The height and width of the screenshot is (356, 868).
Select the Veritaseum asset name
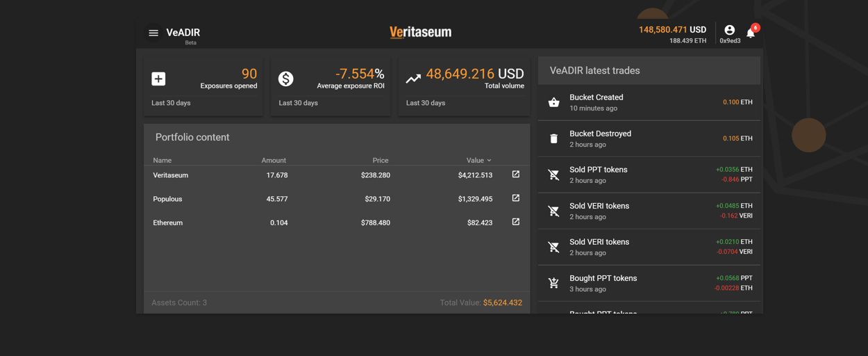[x=171, y=175]
